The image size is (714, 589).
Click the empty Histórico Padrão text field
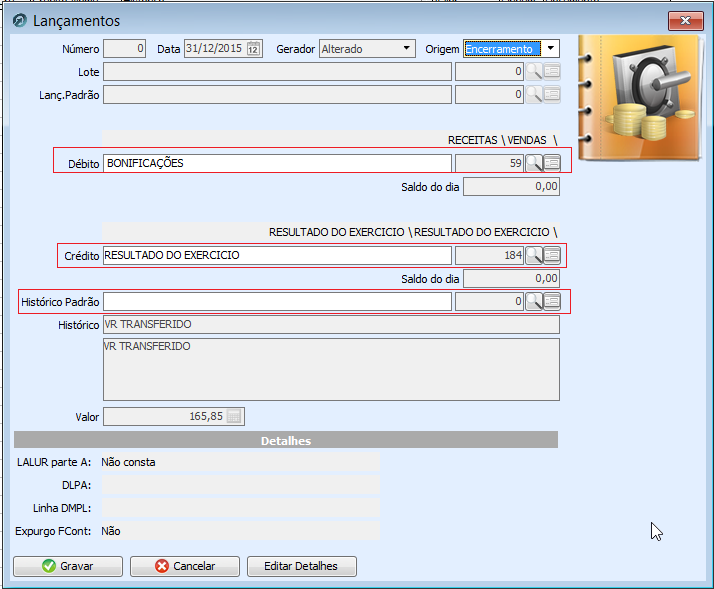point(277,302)
